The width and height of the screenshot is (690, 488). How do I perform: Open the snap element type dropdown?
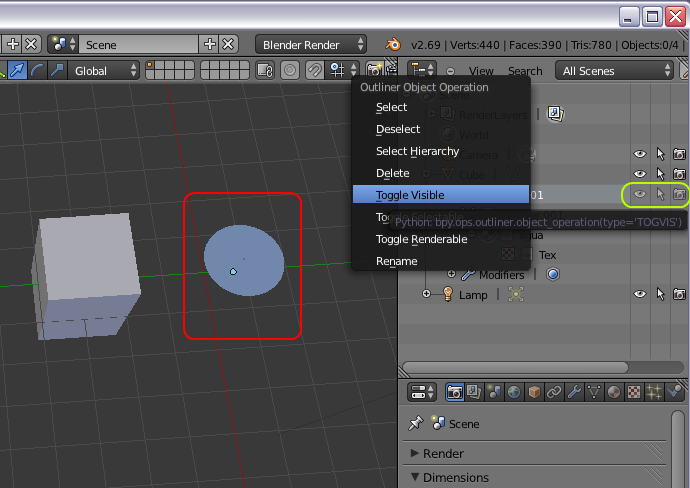[x=344, y=70]
